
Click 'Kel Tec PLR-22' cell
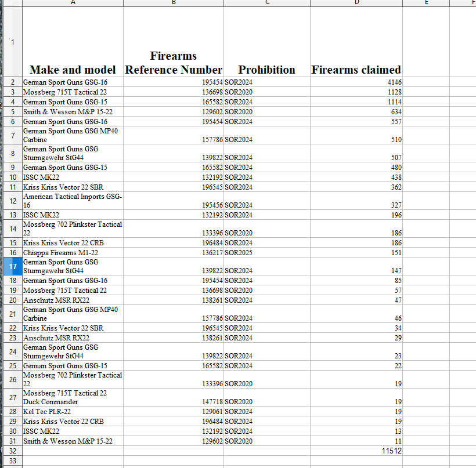(x=73, y=411)
